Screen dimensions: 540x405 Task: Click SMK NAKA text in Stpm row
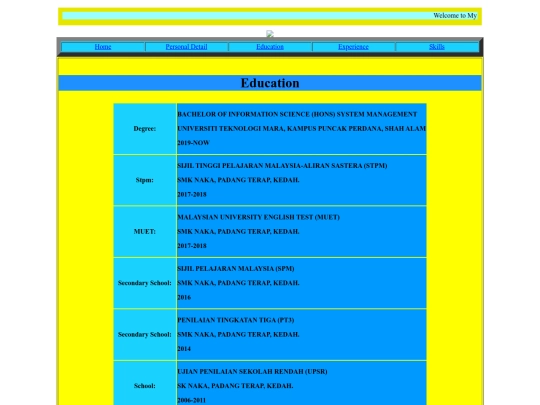coord(238,180)
